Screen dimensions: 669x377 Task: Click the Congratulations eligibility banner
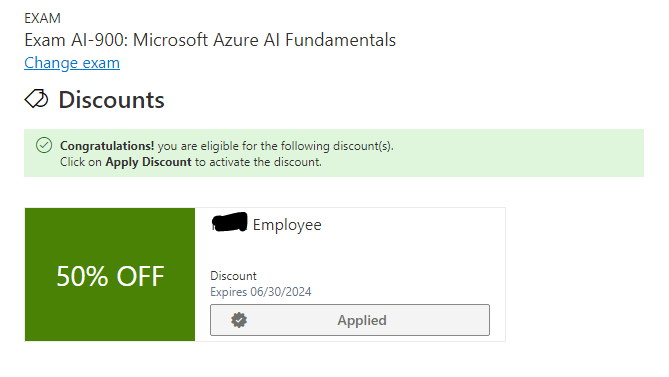(334, 153)
